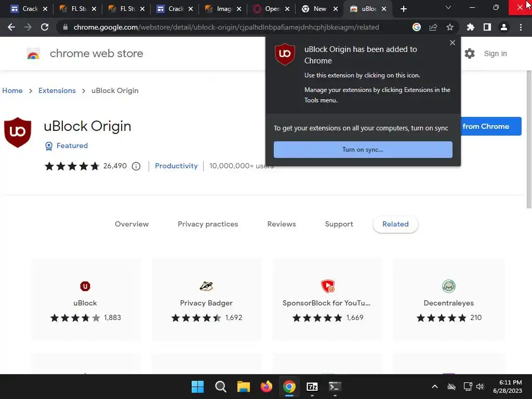Click the Privacy Badger icon
The width and height of the screenshot is (532, 399).
coord(206,286)
